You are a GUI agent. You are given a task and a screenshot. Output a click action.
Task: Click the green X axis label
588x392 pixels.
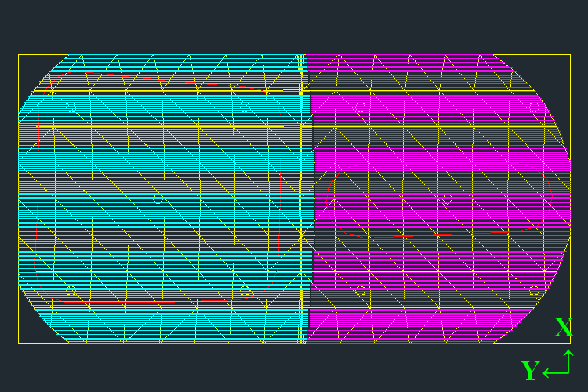564,327
